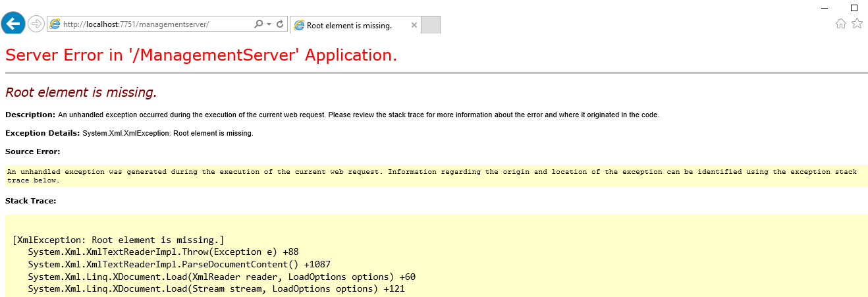
Task: Click the blue Back arrow button
Action: pyautogui.click(x=13, y=24)
